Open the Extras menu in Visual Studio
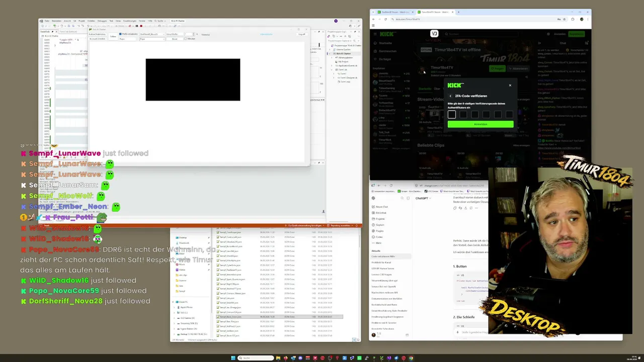The width and height of the screenshot is (644, 362). coord(118,21)
